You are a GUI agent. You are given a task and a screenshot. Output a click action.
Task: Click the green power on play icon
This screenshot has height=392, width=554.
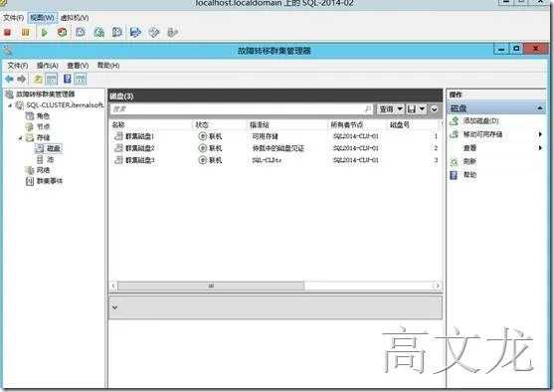(44, 33)
